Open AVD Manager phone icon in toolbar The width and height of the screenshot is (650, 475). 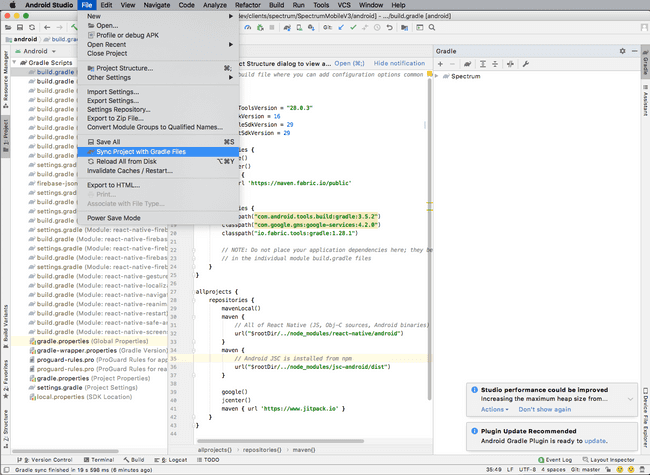point(299,27)
